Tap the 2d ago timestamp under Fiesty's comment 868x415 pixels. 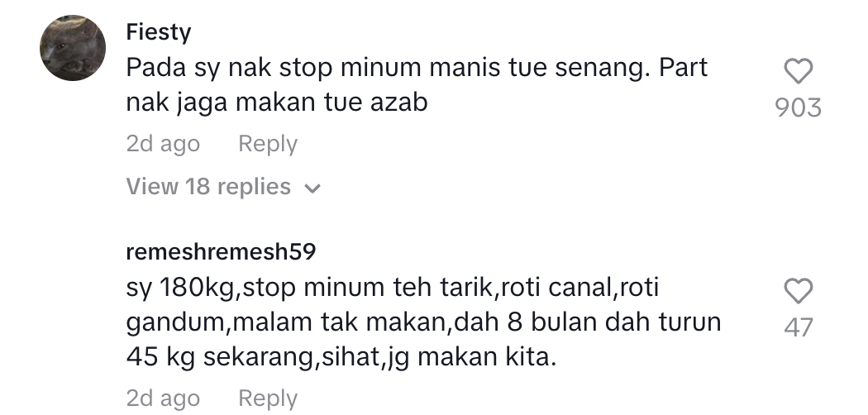pyautogui.click(x=163, y=144)
